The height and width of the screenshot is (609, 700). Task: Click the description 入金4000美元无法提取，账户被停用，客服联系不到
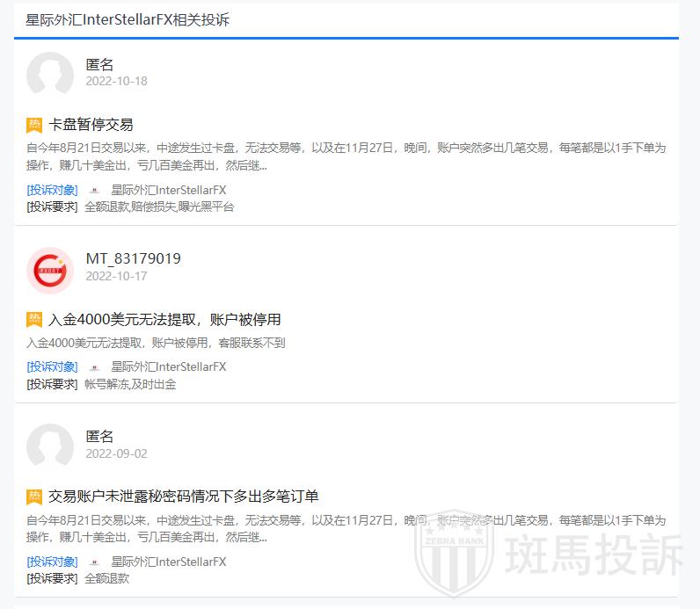coord(156,343)
